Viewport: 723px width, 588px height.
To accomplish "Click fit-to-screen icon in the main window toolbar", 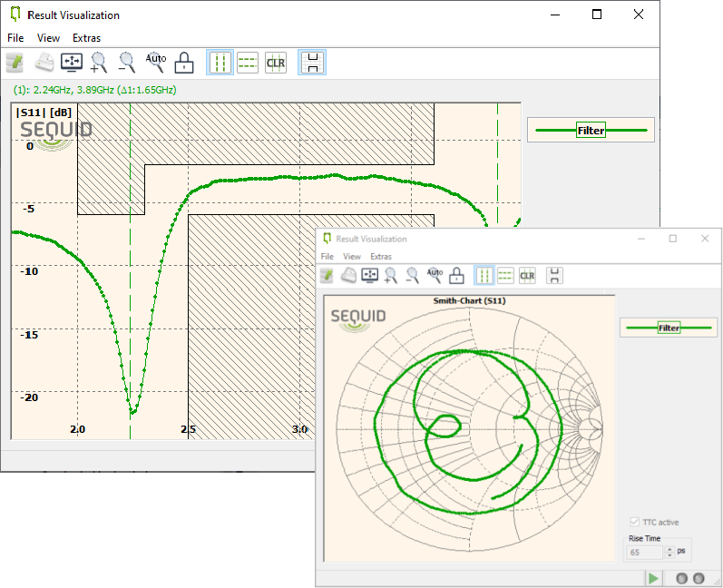I will [x=72, y=63].
